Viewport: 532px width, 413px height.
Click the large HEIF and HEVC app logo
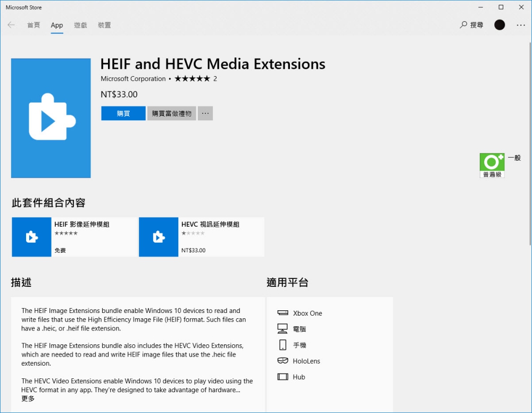[51, 118]
